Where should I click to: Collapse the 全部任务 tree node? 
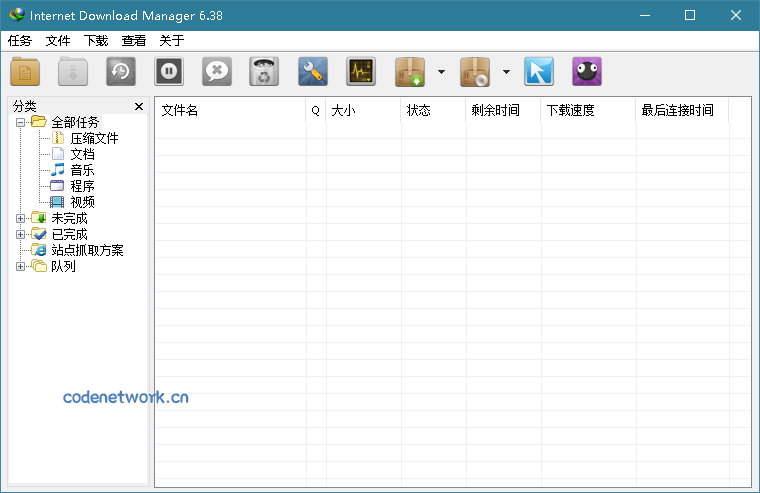click(21, 122)
